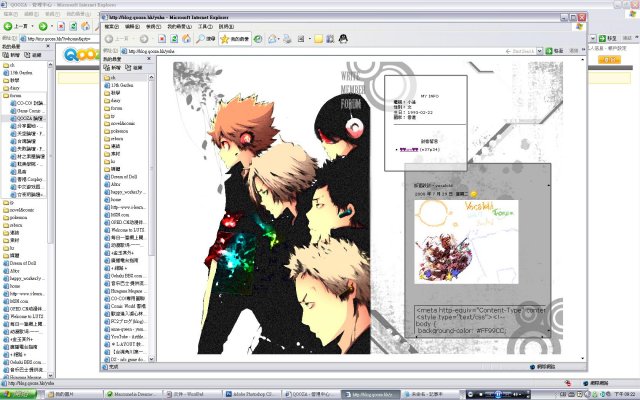The width and height of the screenshot is (640, 400).
Task: Switch to Macromedia Dreamweaver in the taskbar
Action: 133,394
